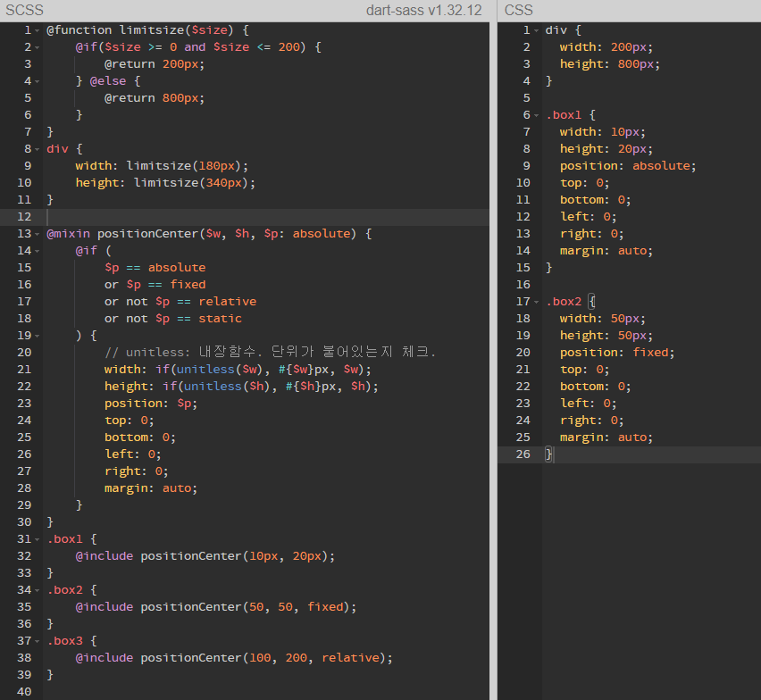
Task: Collapse the div fold on CSS line 1
Action: (x=536, y=31)
